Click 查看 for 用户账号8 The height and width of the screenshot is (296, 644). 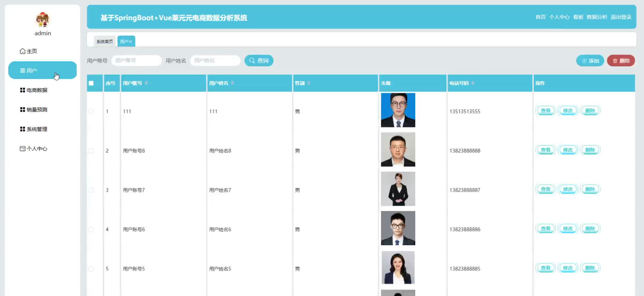(x=545, y=150)
